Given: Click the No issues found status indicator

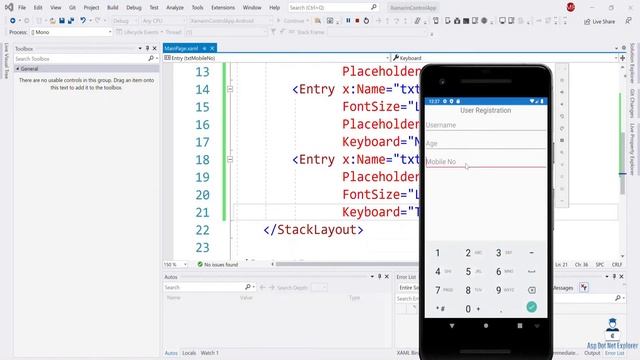Looking at the screenshot, I should [218, 264].
